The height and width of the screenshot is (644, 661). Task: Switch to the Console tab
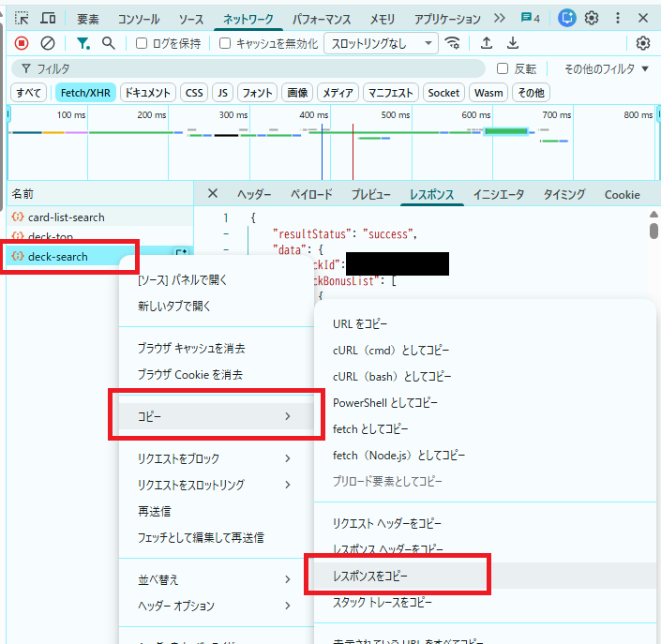[x=138, y=19]
